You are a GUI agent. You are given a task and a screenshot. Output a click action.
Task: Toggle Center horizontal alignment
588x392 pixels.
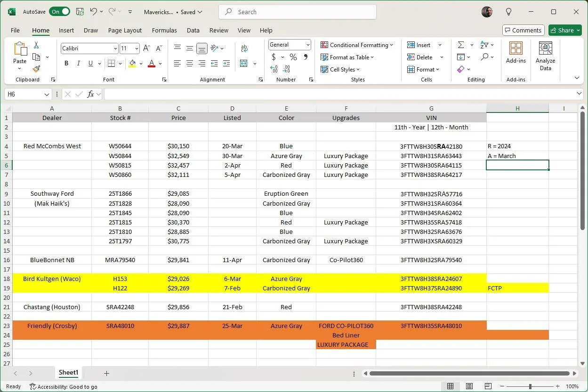pyautogui.click(x=189, y=63)
